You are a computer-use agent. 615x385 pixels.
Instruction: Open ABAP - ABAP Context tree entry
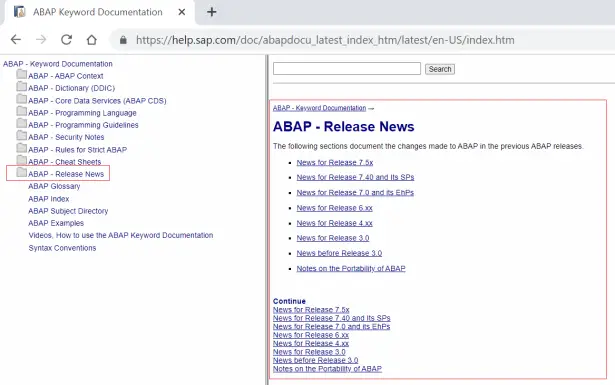(66, 76)
